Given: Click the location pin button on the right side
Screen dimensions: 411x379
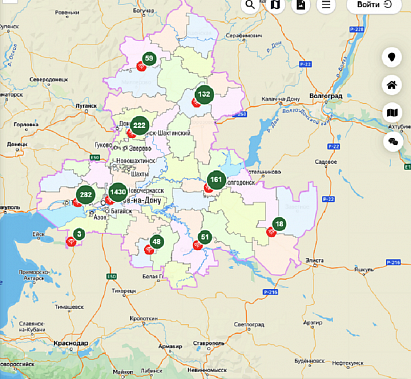Looking at the screenshot, I should (x=392, y=57).
